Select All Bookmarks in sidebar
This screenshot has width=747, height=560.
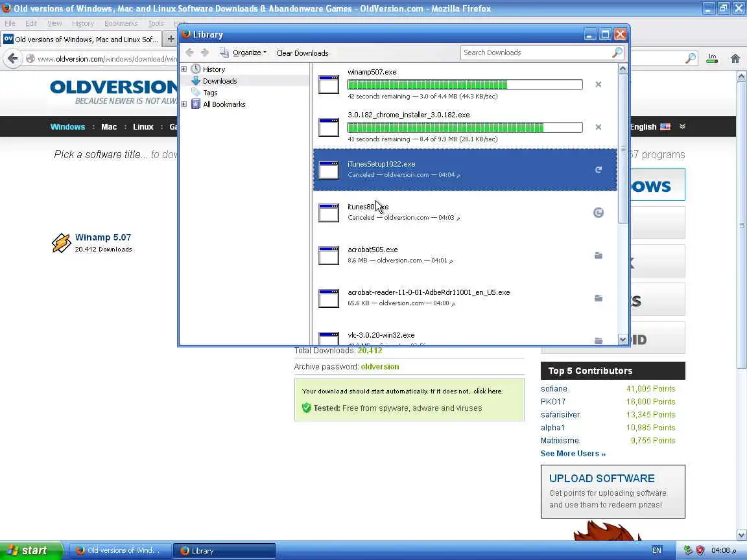(224, 104)
